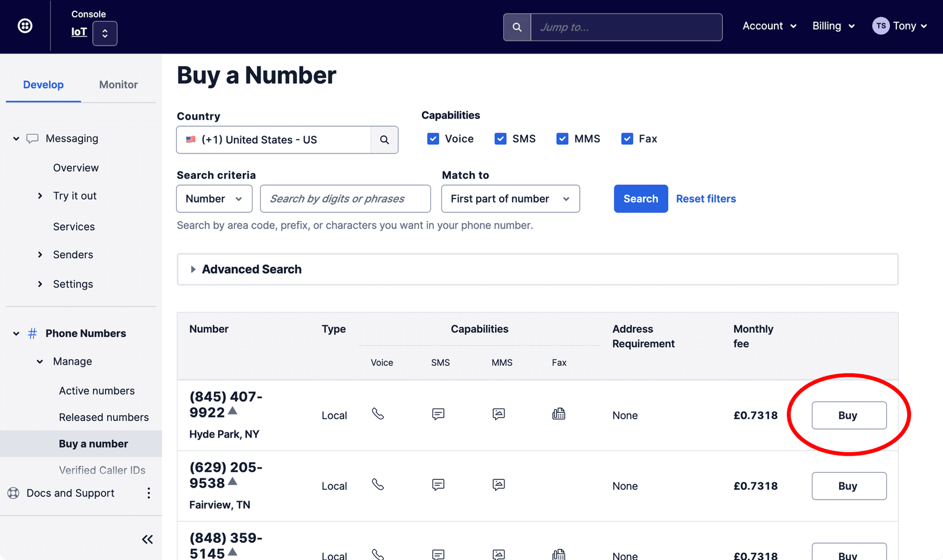This screenshot has height=560, width=943.
Task: Disable the Fax capability filter
Action: (627, 138)
